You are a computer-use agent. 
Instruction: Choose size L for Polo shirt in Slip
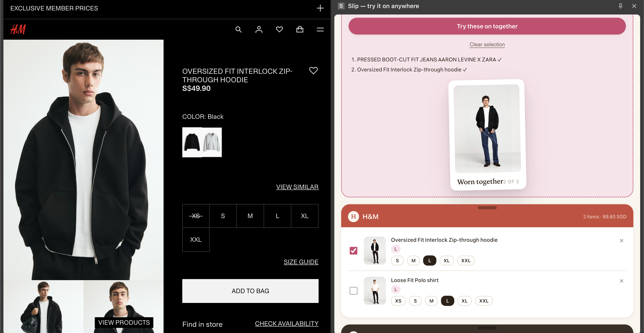tap(447, 301)
